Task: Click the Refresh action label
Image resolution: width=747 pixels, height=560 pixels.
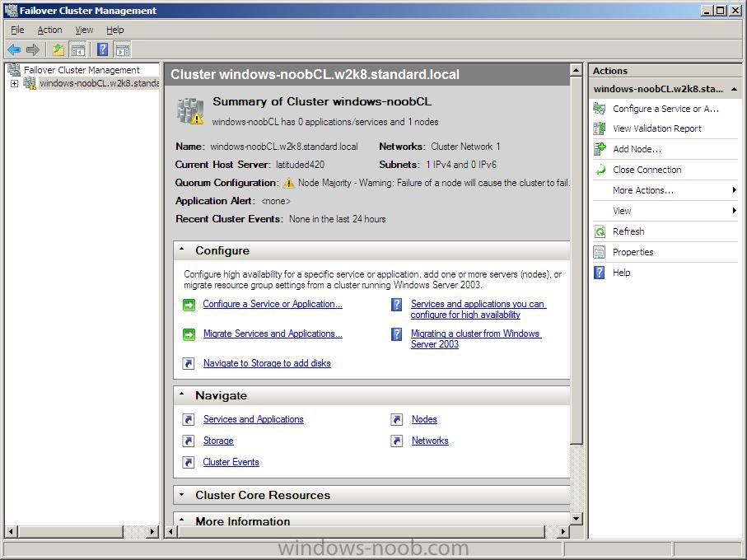Action: [628, 231]
